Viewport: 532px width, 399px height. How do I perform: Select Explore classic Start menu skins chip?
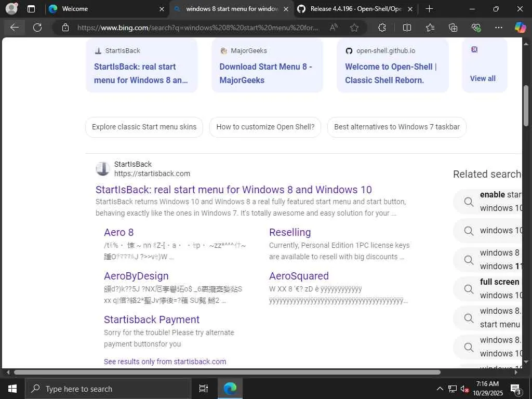(144, 127)
